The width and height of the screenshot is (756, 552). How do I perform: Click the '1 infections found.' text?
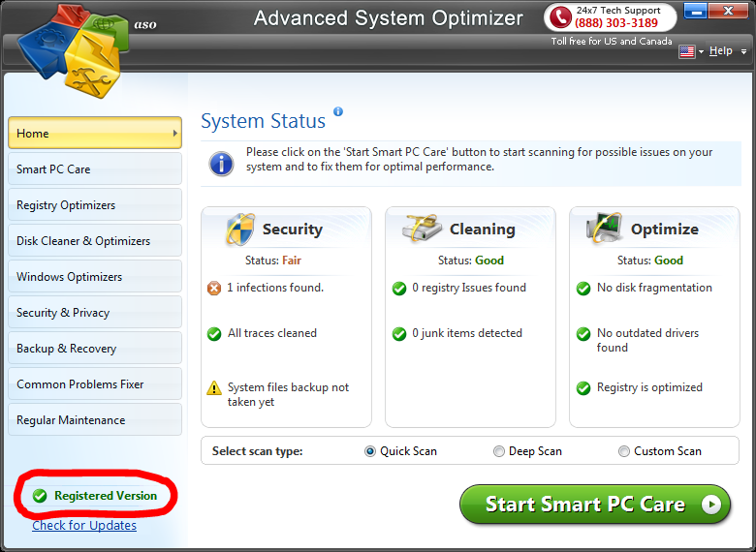pyautogui.click(x=275, y=288)
